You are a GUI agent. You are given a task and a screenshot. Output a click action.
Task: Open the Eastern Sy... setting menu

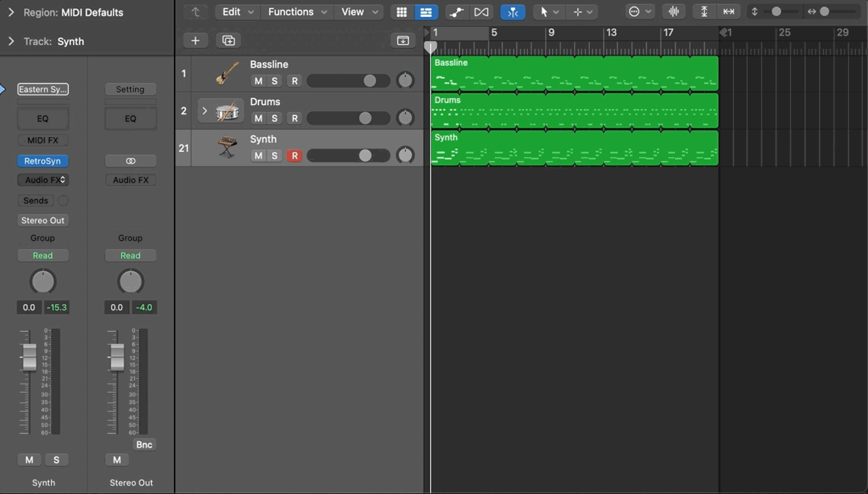coord(43,89)
